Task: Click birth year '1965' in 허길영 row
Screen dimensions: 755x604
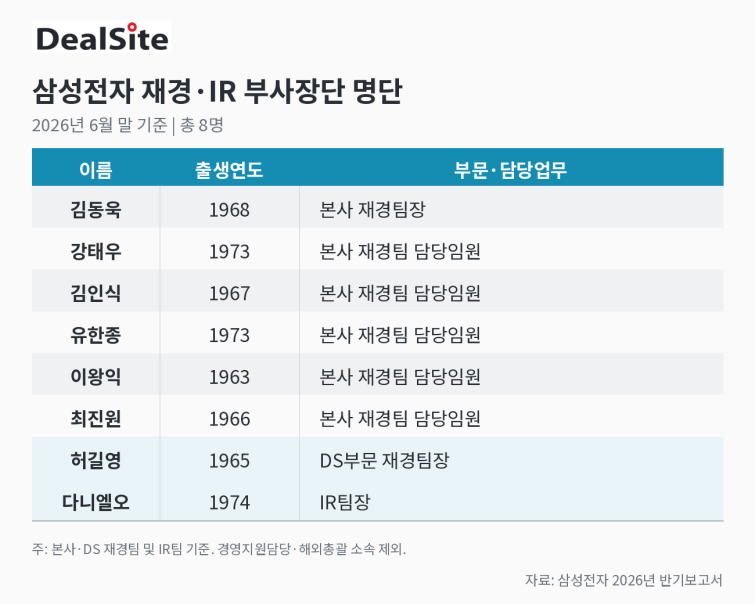Action: point(229,461)
